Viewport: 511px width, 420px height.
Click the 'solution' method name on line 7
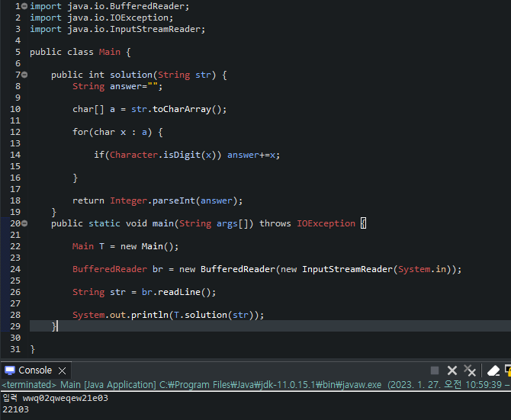tap(131, 75)
